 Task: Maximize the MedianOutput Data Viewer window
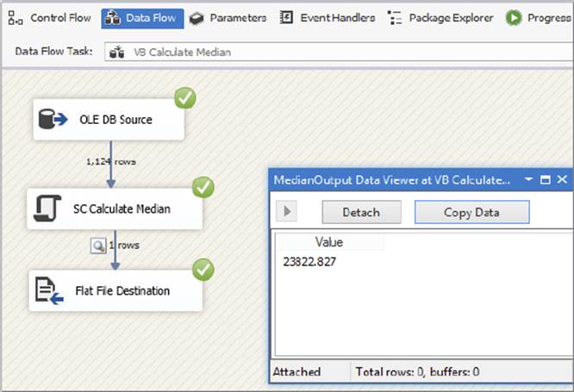tap(545, 180)
